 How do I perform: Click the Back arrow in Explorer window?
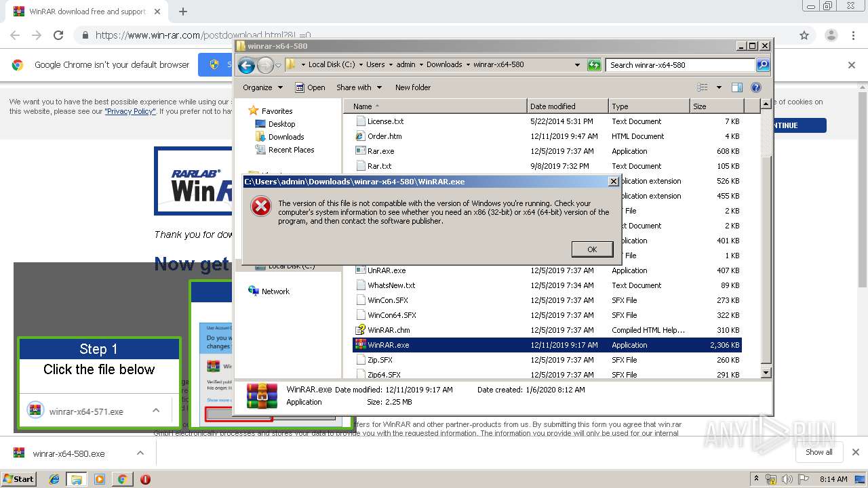pos(246,65)
